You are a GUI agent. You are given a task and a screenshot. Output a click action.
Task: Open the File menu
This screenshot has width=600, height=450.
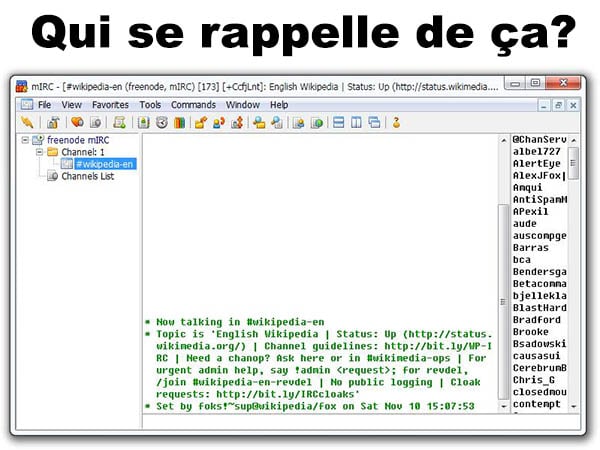(x=44, y=104)
